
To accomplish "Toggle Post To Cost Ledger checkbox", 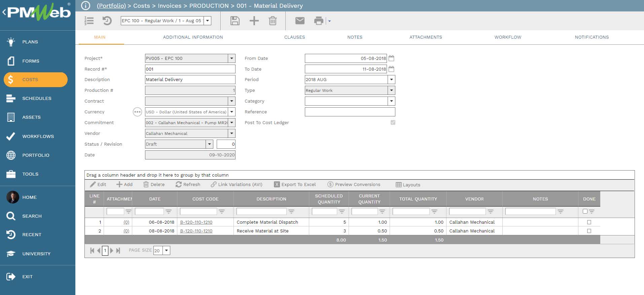I will point(393,122).
